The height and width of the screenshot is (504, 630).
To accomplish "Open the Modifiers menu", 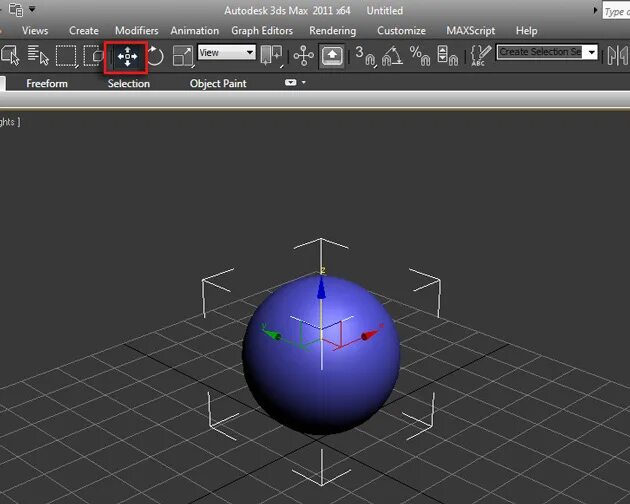I will click(x=137, y=31).
